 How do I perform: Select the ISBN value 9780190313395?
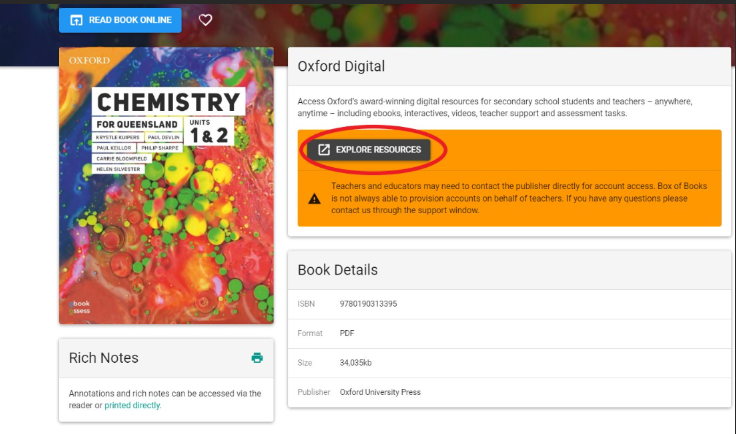pyautogui.click(x=368, y=304)
